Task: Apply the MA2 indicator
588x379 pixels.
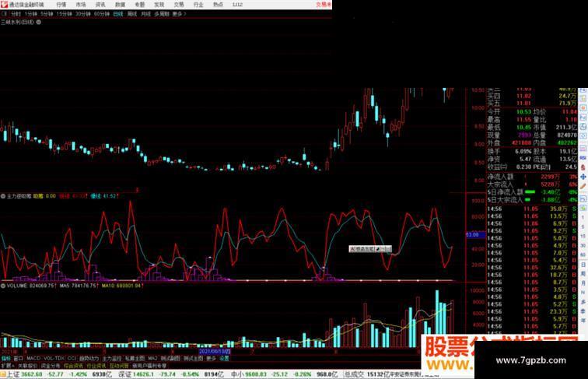Action: click(x=152, y=358)
